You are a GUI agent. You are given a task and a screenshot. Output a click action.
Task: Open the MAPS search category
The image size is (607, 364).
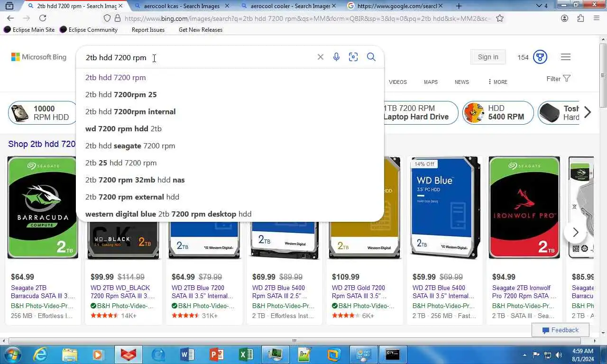pos(431,82)
